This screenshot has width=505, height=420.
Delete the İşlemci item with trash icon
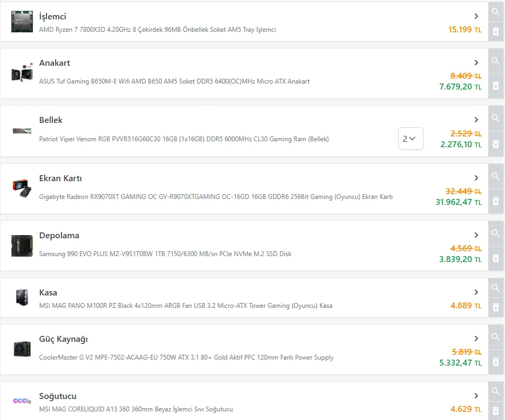click(x=496, y=32)
